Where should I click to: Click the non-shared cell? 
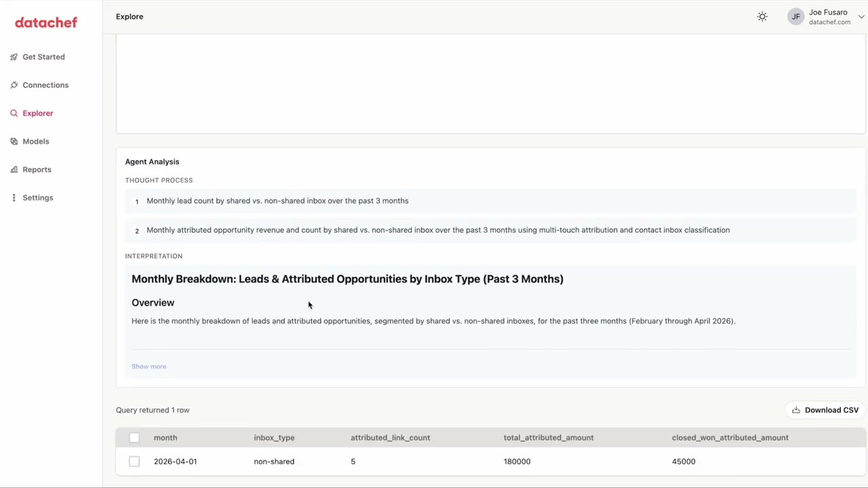pyautogui.click(x=274, y=462)
